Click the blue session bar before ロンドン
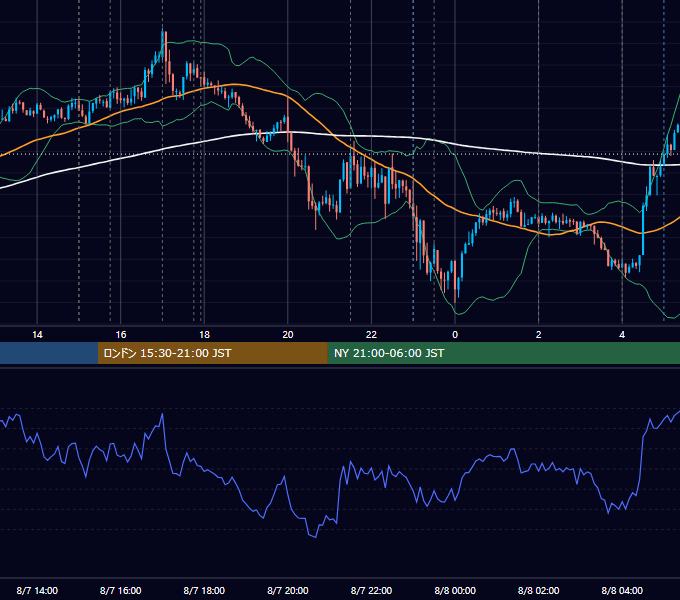Screen dimensions: 680x600 (x=49, y=353)
